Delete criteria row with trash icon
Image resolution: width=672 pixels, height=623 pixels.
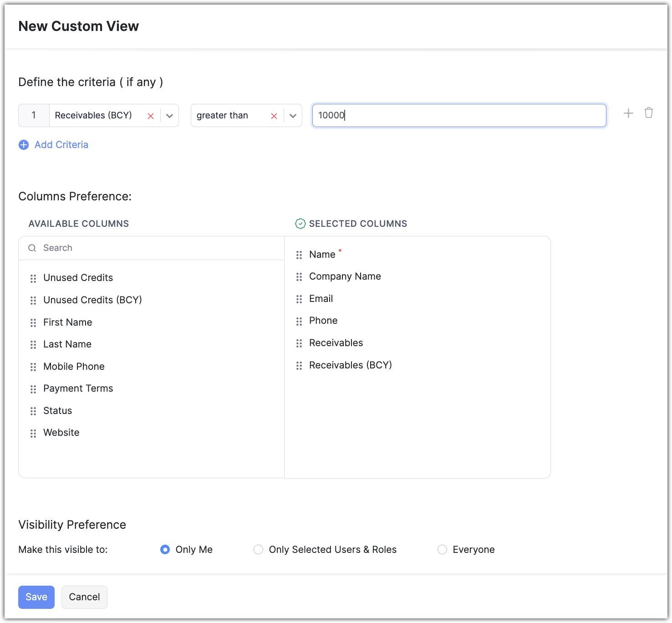pos(649,113)
